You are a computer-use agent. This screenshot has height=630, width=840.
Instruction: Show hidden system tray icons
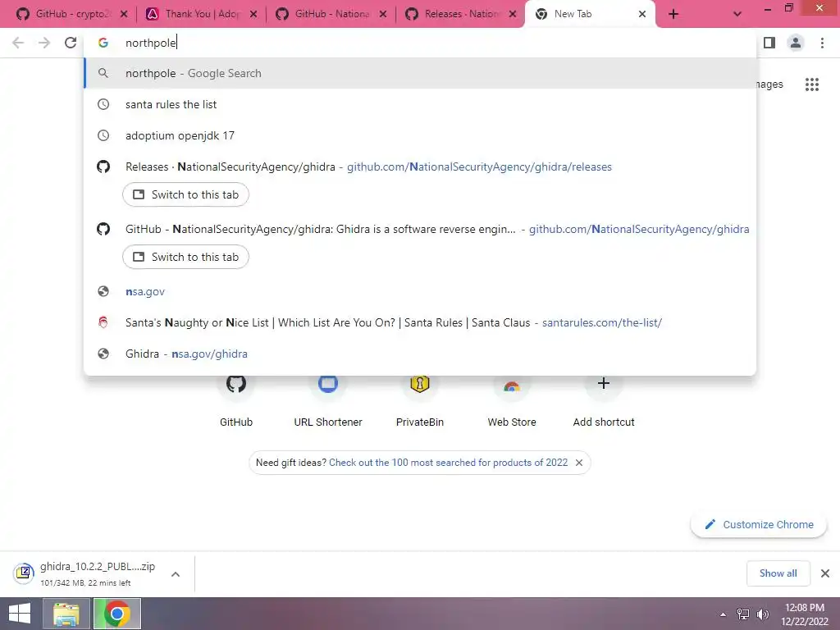(x=724, y=614)
